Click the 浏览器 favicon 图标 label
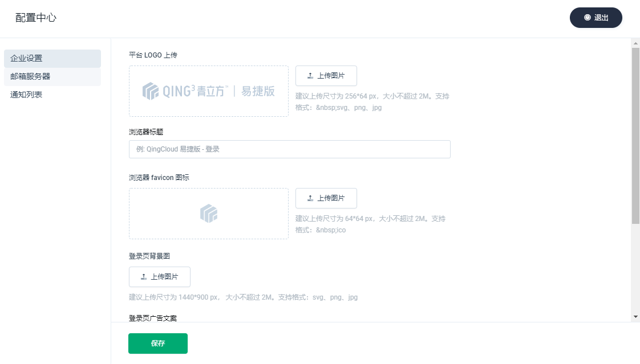Screen dimensions: 640x364 (x=159, y=177)
